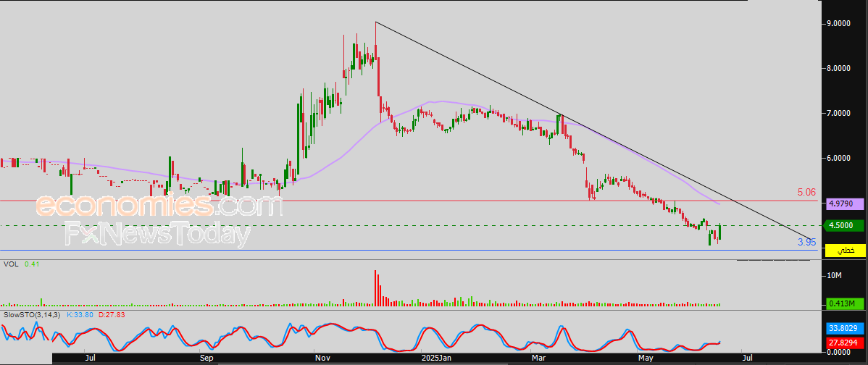The height and width of the screenshot is (365, 868).
Task: Click the first Jul date axis label
Action: [x=90, y=358]
